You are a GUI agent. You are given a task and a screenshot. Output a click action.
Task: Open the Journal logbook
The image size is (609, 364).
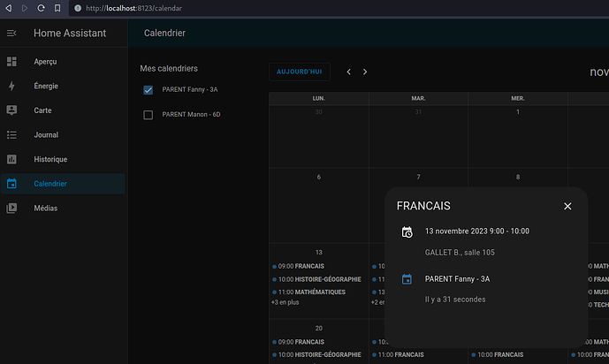click(46, 135)
